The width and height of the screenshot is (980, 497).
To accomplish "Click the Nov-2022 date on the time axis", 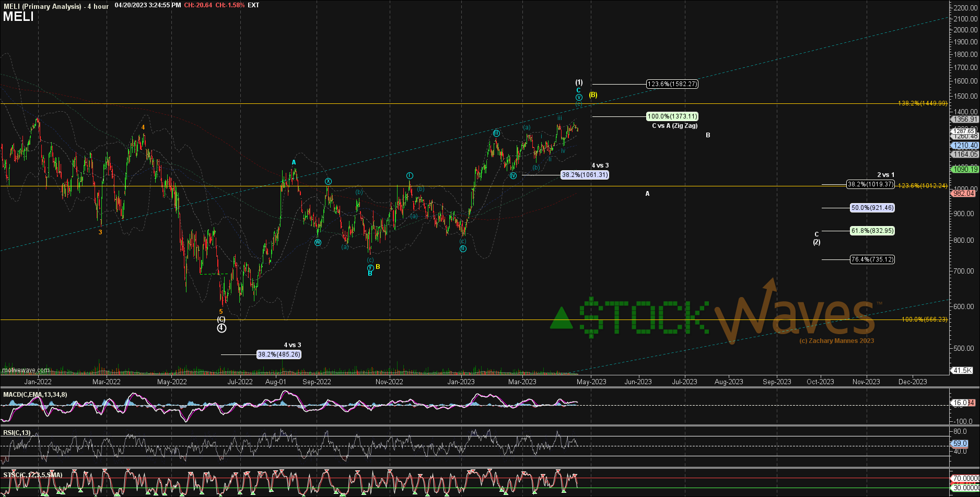I will 389,382.
